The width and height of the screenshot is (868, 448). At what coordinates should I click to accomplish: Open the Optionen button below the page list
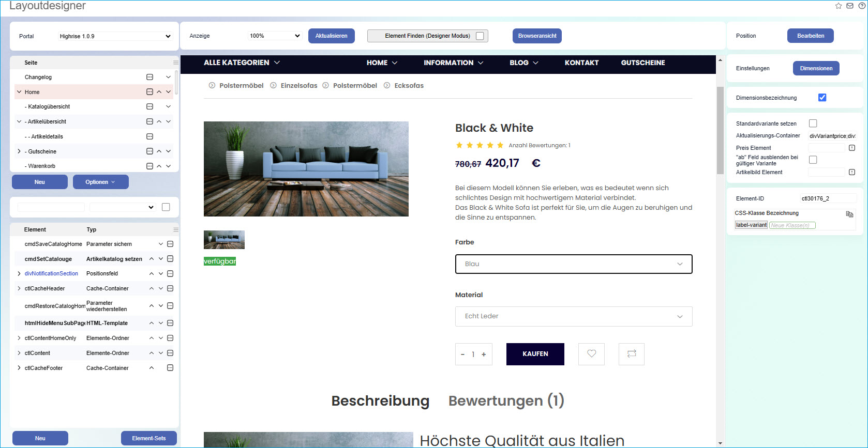101,182
